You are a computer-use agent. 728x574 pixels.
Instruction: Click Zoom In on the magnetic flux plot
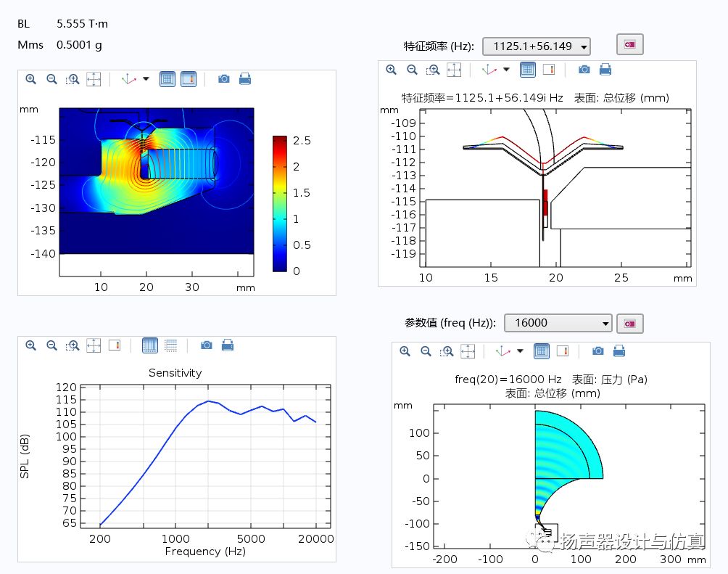[x=30, y=79]
